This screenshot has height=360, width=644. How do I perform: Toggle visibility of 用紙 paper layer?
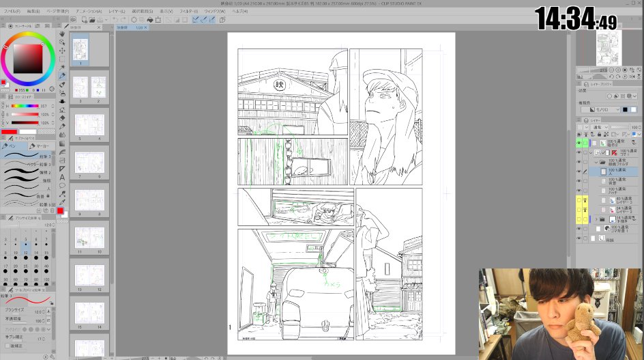579,238
